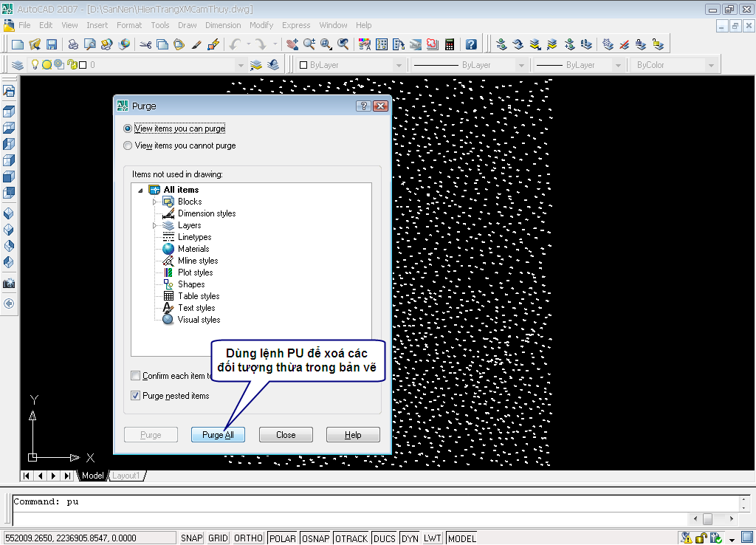The height and width of the screenshot is (545, 756).
Task: Open the QuickCalc calculator icon
Action: pyautogui.click(x=449, y=44)
